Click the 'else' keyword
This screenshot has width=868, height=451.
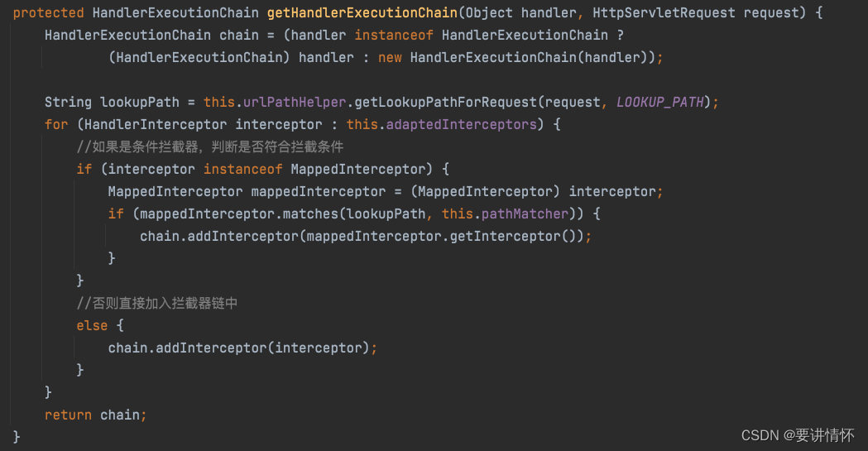pos(92,325)
